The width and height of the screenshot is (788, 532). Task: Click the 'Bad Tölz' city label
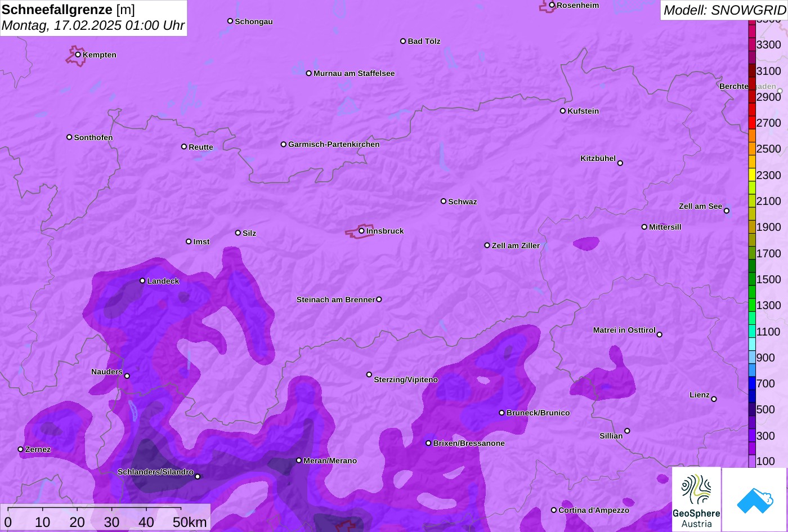[424, 41]
